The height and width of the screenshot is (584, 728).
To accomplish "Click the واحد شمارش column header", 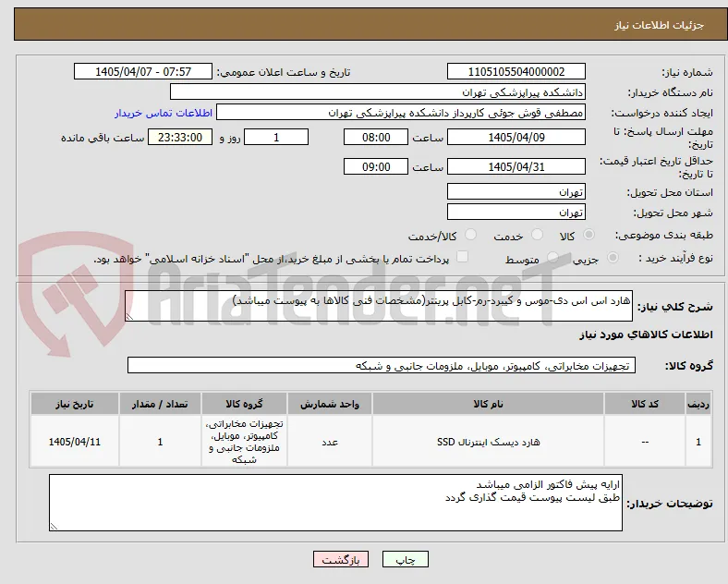I will (330, 404).
